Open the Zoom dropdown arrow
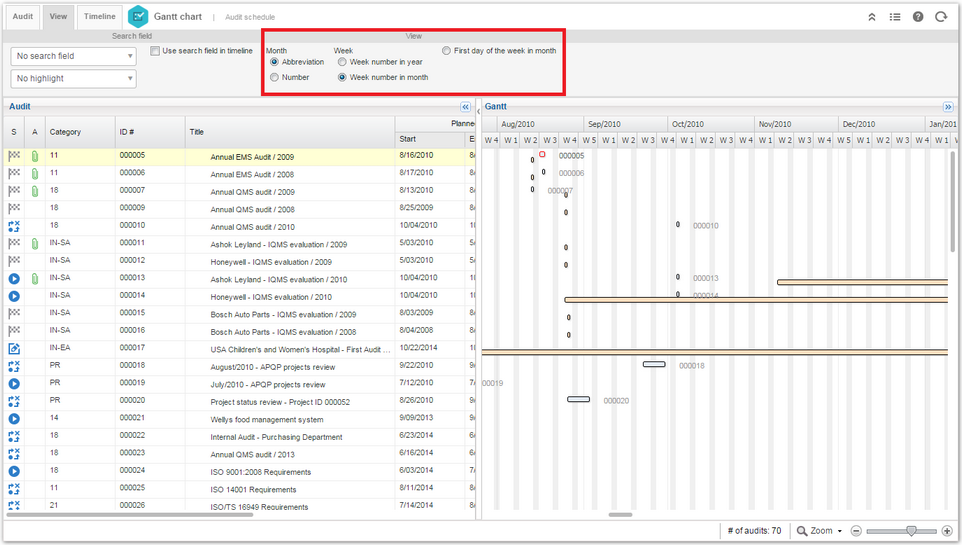Screen dimensions: 962x545 pos(839,531)
